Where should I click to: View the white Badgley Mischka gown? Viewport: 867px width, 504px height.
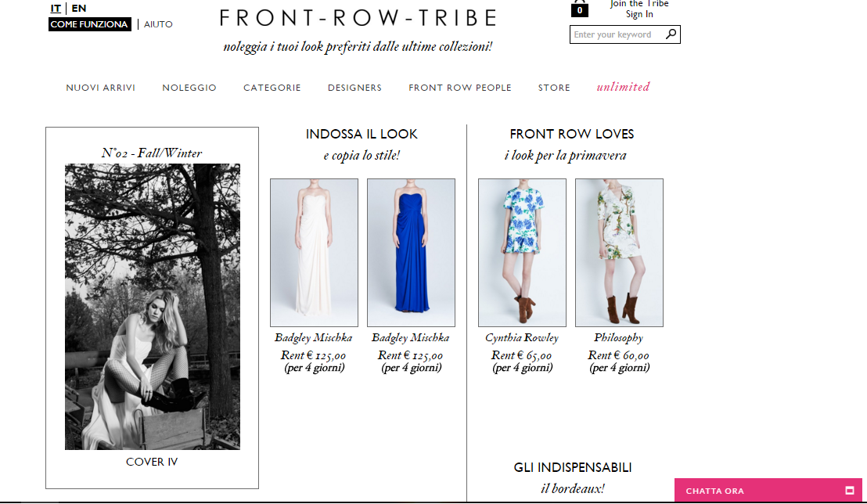[314, 252]
